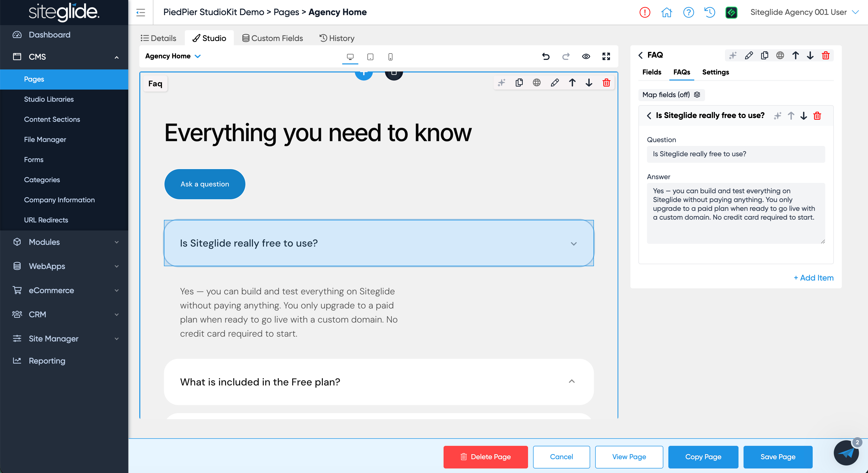Viewport: 868px width, 473px height.
Task: Move the 'Is Siteglide really free' item down
Action: coord(804,116)
